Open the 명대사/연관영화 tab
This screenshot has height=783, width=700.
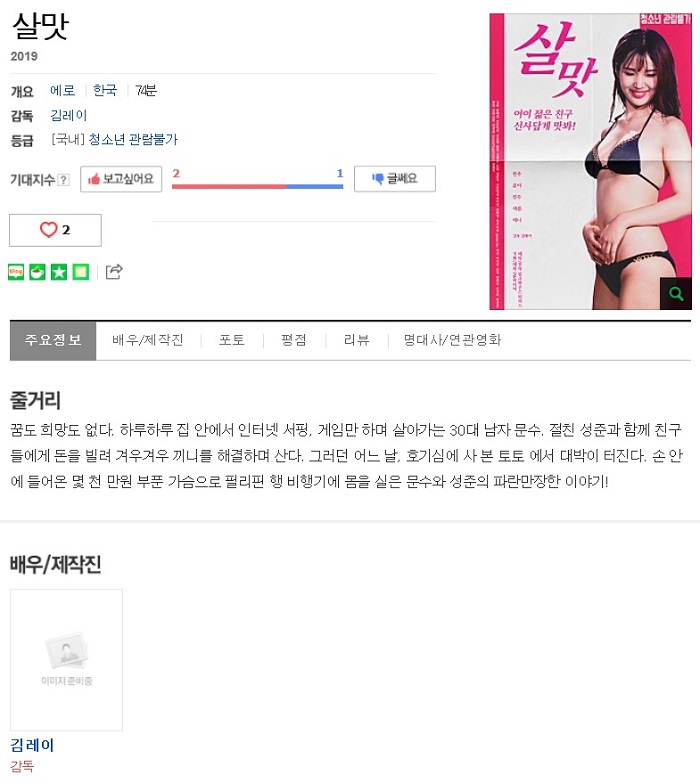tap(452, 341)
